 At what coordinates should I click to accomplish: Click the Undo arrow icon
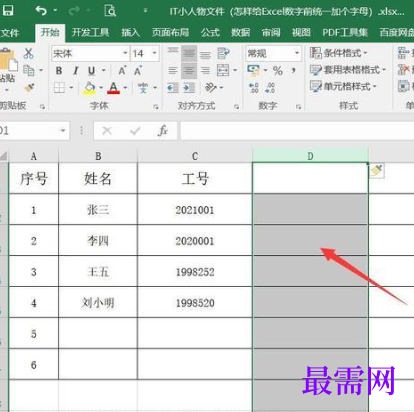[x=41, y=11]
